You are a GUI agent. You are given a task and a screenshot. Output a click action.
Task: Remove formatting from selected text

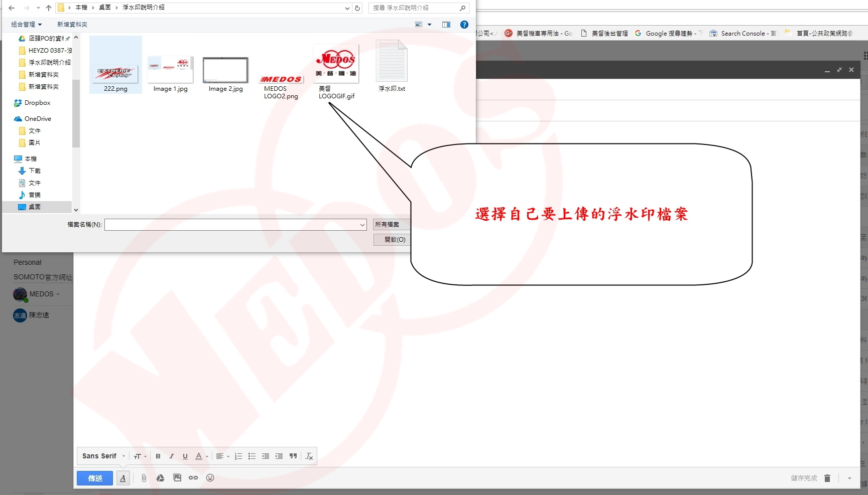coord(309,456)
